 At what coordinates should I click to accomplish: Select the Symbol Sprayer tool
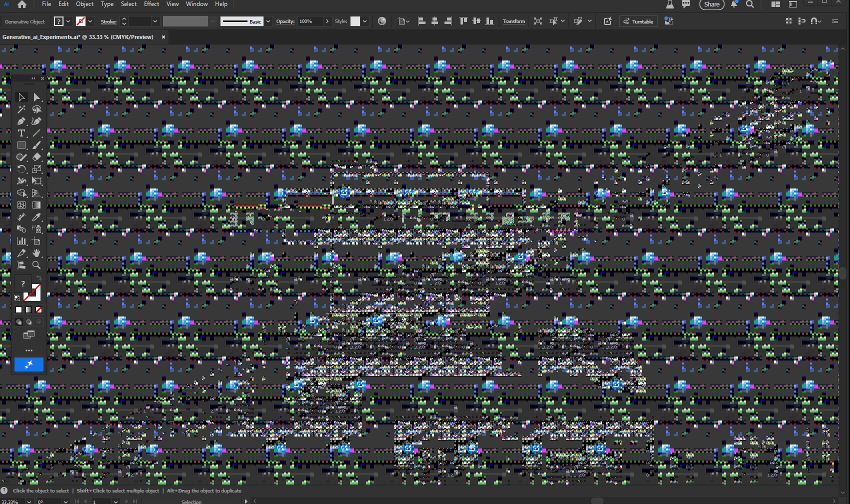click(x=36, y=229)
